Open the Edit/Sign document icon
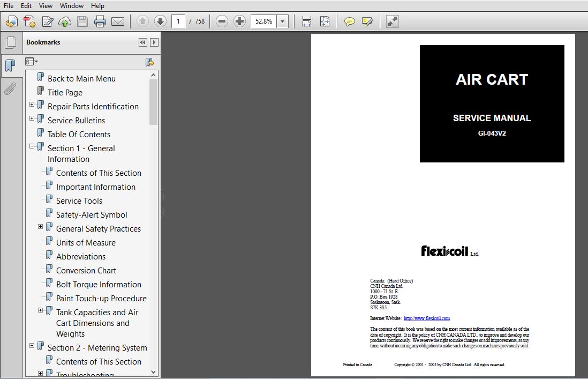588x379 pixels. click(x=47, y=21)
